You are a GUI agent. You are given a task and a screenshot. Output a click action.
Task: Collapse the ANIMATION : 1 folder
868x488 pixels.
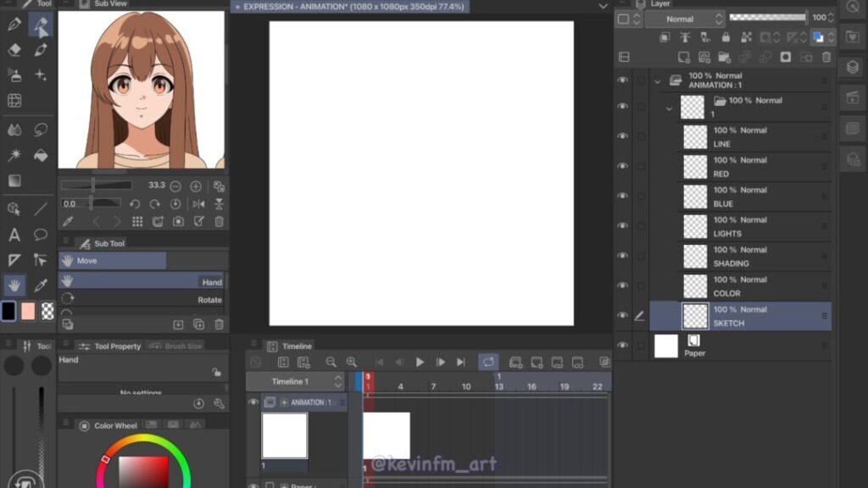(657, 80)
